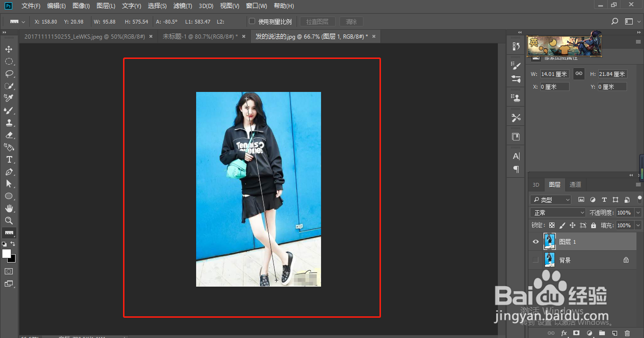Change the screen mode
The height and width of the screenshot is (338, 644).
[9, 284]
